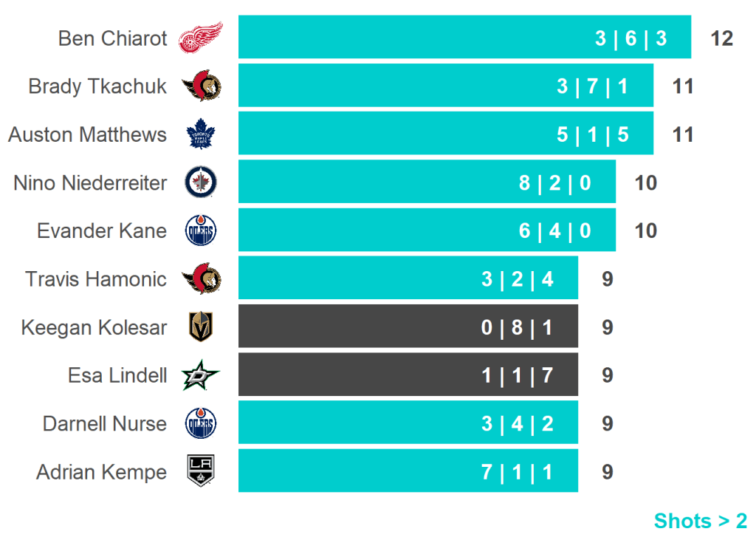
Task: Click the Dallas Stars logo
Action: [x=201, y=376]
